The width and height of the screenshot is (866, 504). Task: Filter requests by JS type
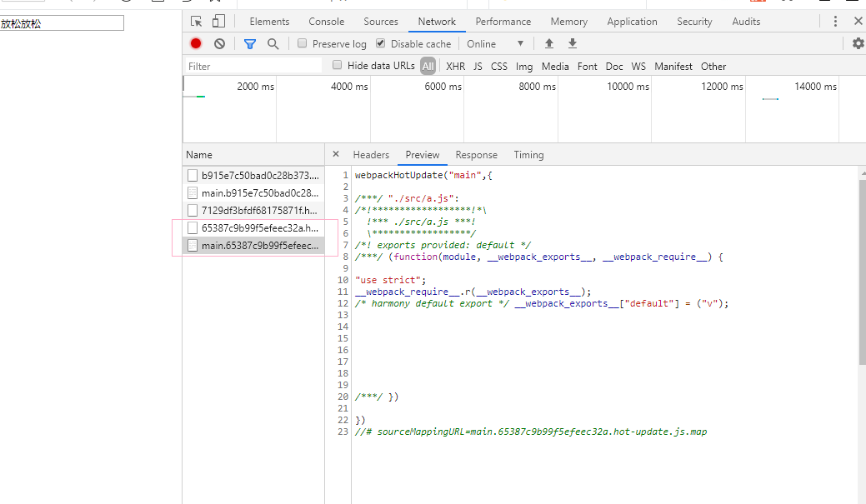478,66
